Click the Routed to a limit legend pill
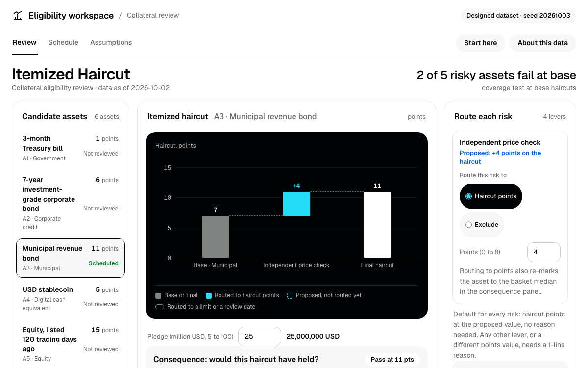Image resolution: width=588 pixels, height=368 pixels. 160,307
